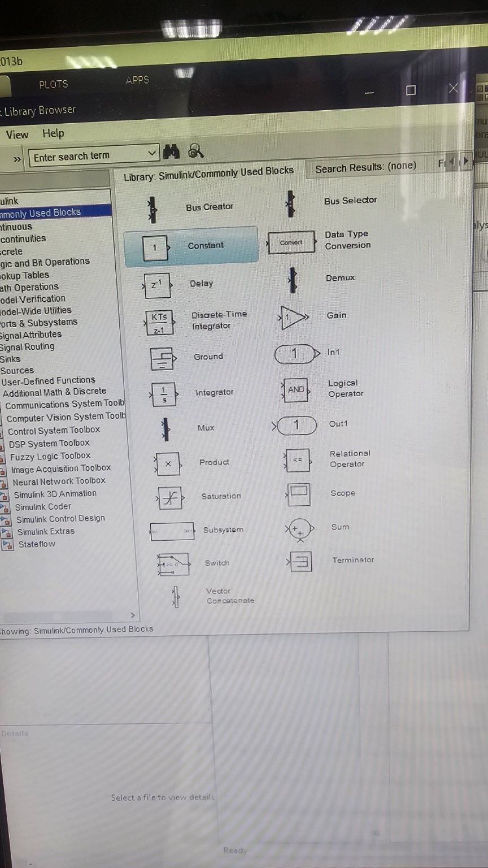Open the Stateflow library
Image resolution: width=488 pixels, height=868 pixels.
[x=37, y=544]
